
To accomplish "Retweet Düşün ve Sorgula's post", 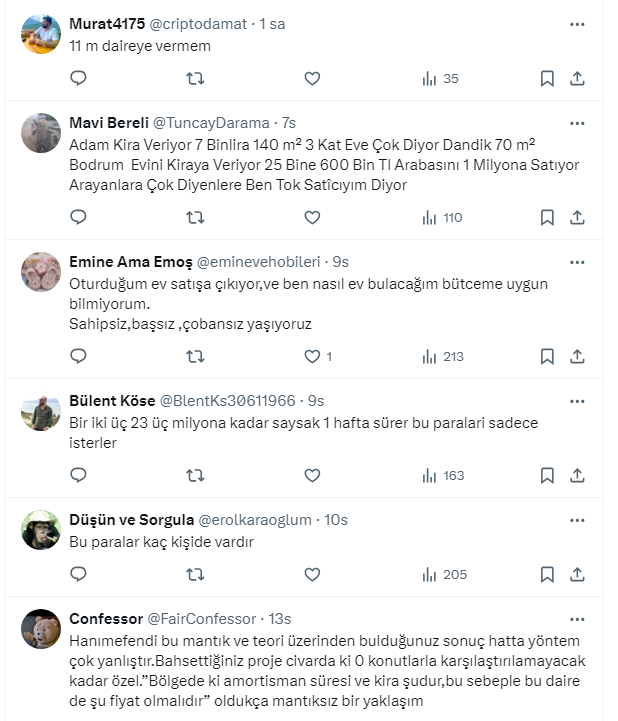I will pyautogui.click(x=196, y=574).
